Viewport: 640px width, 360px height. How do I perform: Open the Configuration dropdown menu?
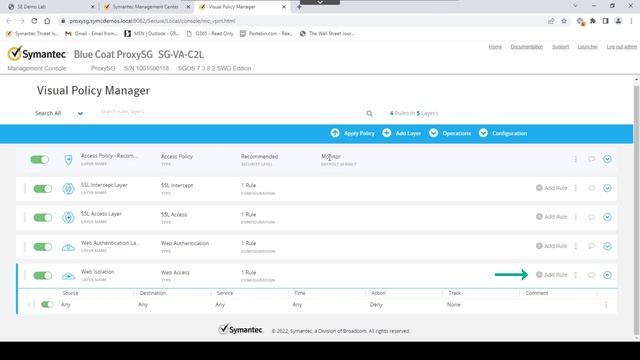tap(503, 133)
